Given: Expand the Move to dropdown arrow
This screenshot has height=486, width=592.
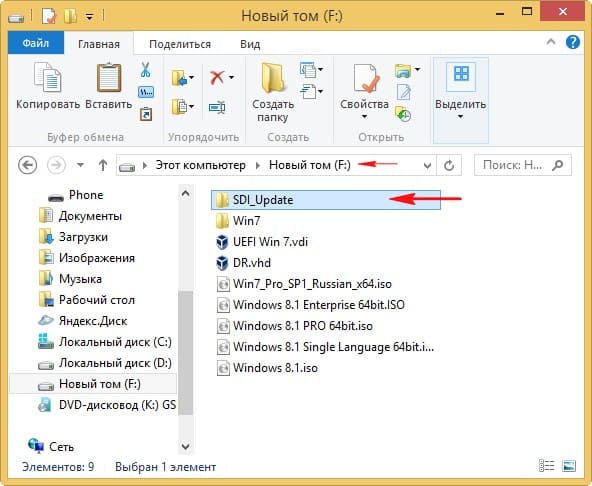Looking at the screenshot, I should [191, 77].
